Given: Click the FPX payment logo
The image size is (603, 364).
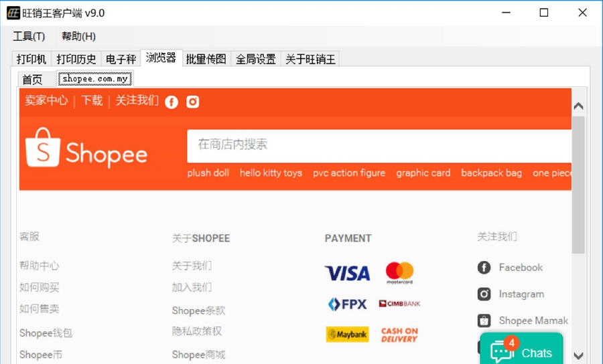Looking at the screenshot, I should tap(347, 304).
